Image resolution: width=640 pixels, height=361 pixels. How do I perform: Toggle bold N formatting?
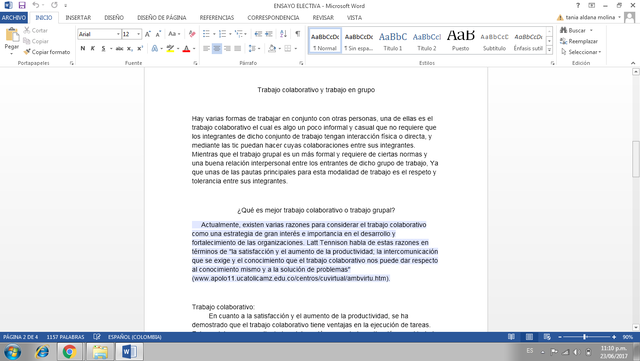[83, 49]
